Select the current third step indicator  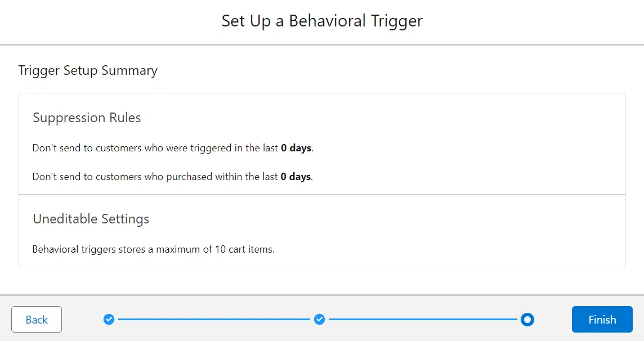tap(527, 319)
